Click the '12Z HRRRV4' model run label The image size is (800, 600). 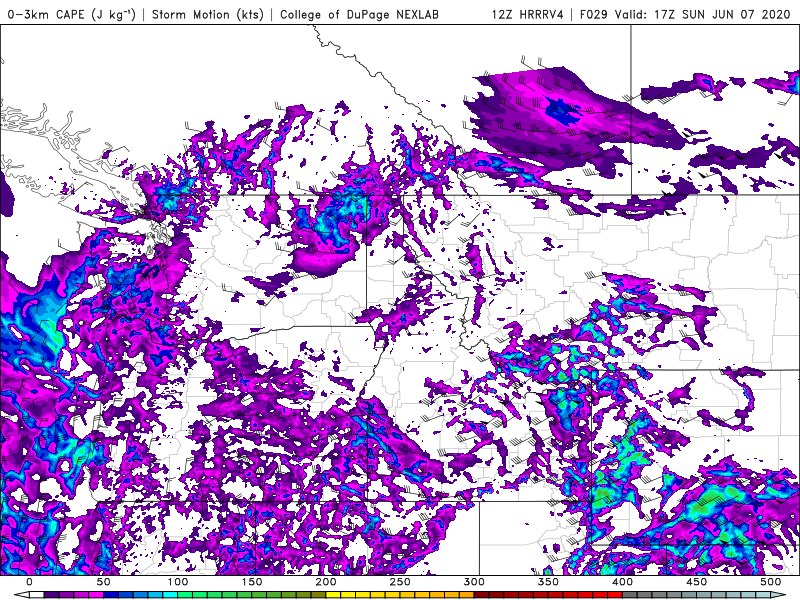(527, 14)
